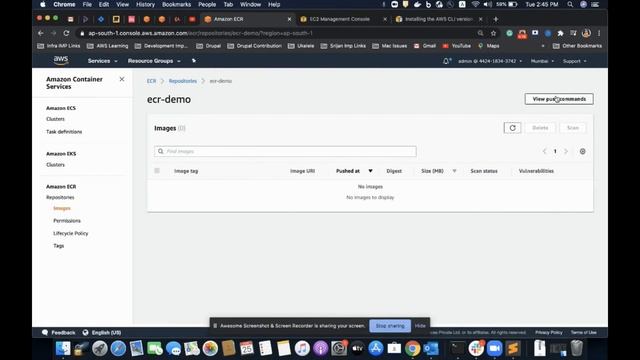Screen dimensions: 640x360
Task: Open the Support dropdown
Action: point(574,61)
